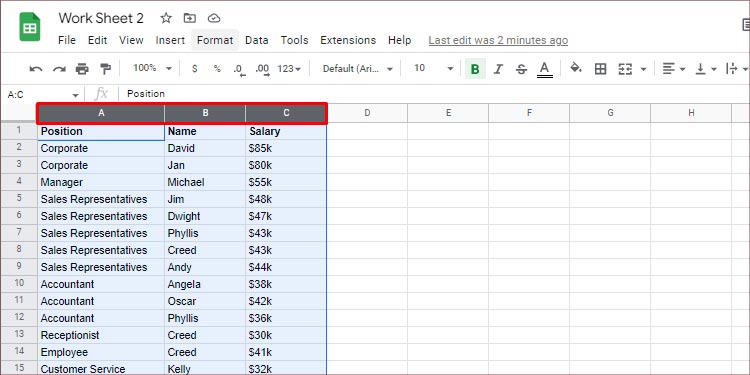Toggle Italic formatting

coord(498,69)
